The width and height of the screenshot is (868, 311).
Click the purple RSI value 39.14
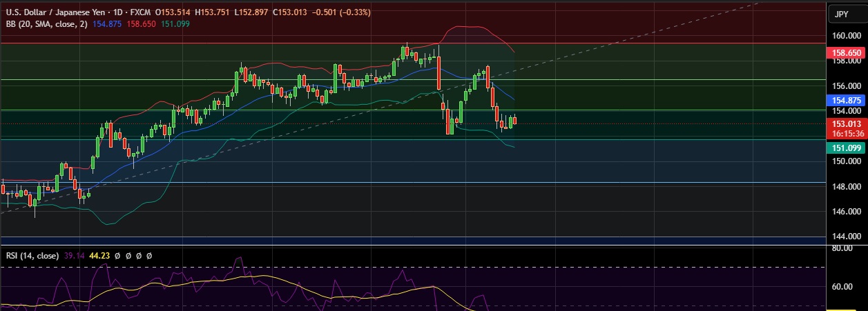[x=75, y=255]
